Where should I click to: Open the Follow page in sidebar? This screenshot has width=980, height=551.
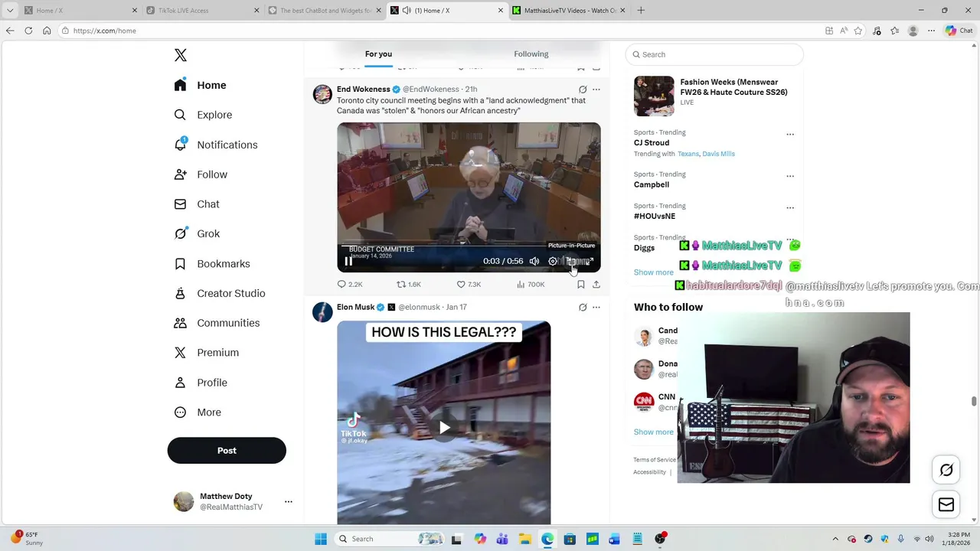201,174
